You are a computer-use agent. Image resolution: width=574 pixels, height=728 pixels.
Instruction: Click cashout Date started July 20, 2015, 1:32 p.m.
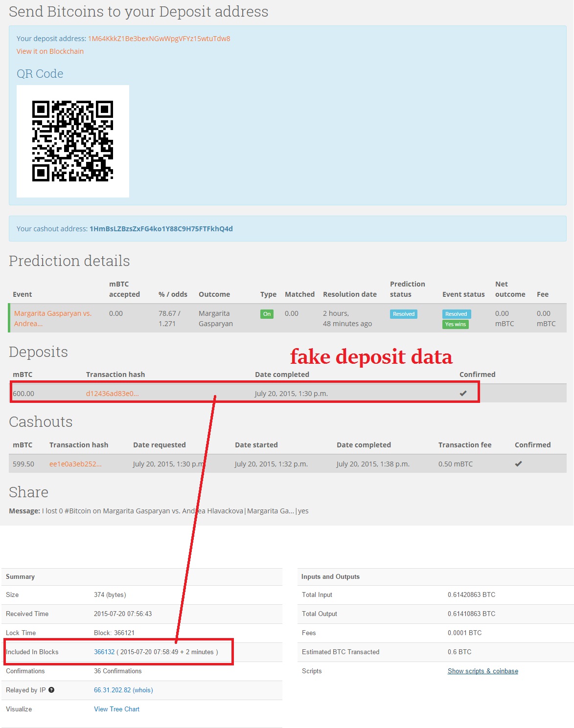271,464
